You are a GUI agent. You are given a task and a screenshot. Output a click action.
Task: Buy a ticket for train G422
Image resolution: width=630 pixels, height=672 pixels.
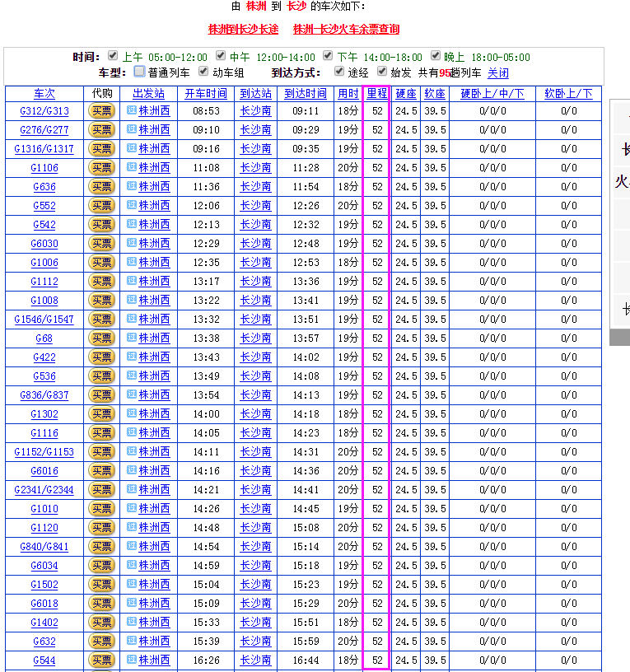[101, 357]
